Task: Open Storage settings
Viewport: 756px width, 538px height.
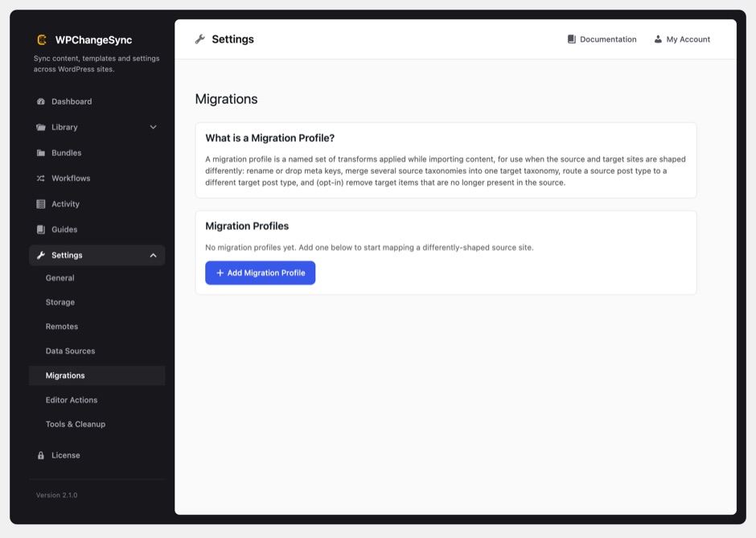Action: 97,302
